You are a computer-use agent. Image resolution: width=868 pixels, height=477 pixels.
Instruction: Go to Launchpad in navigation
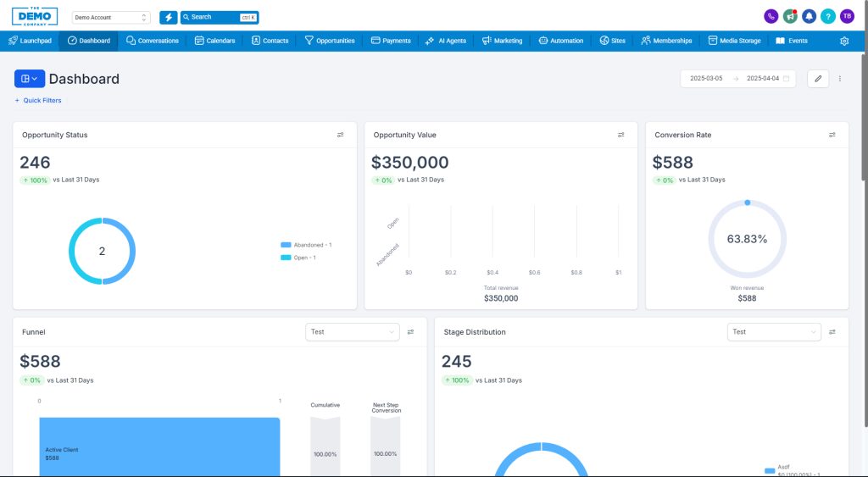[30, 41]
